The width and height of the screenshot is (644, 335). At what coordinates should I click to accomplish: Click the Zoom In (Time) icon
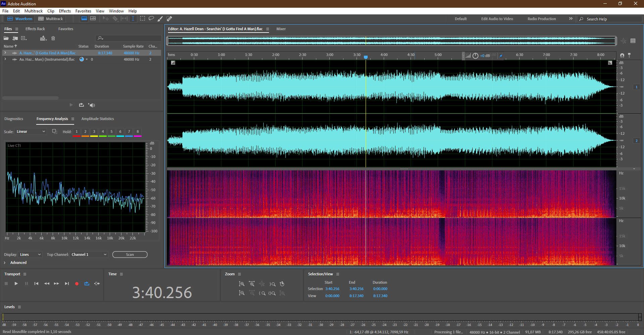(252, 284)
